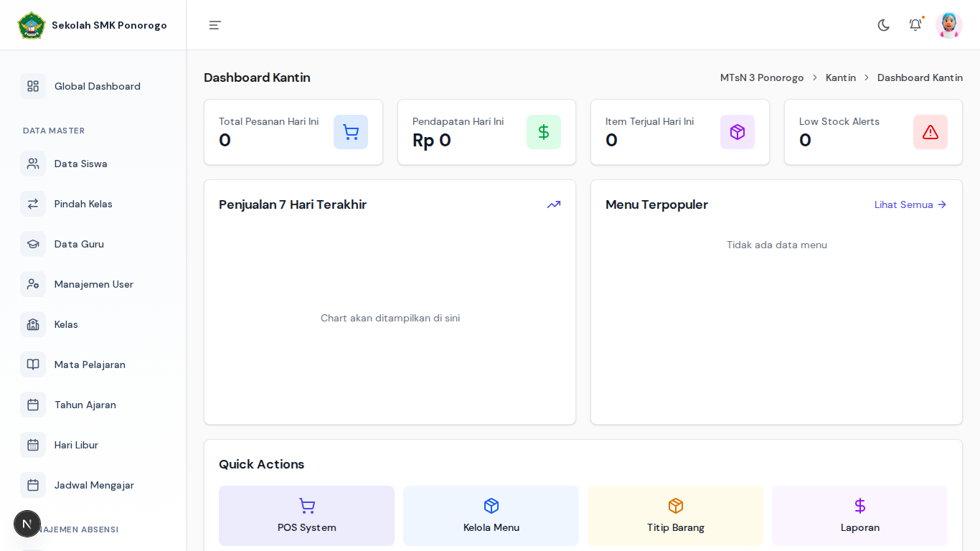Click the box icon on Item Terjual card
Screen dimensions: 980x551
[738, 132]
